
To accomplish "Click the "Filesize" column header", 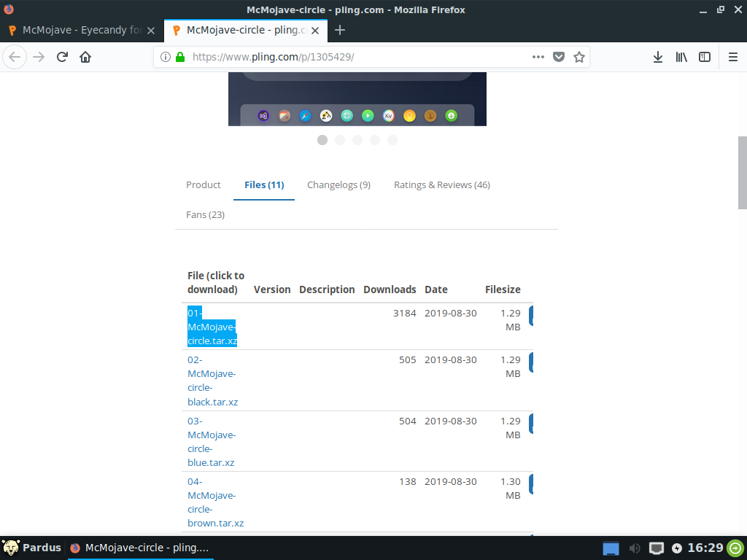I will (x=503, y=289).
